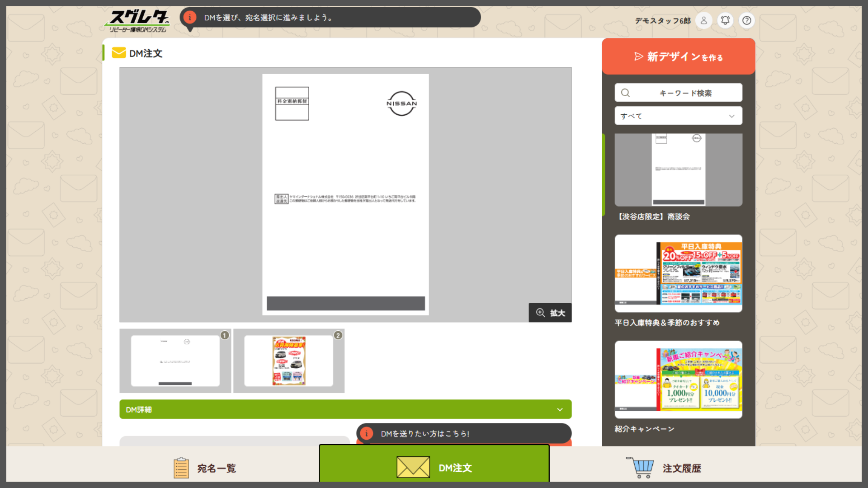This screenshot has height=488, width=868.
Task: Click the user profile icon
Action: [x=704, y=20]
